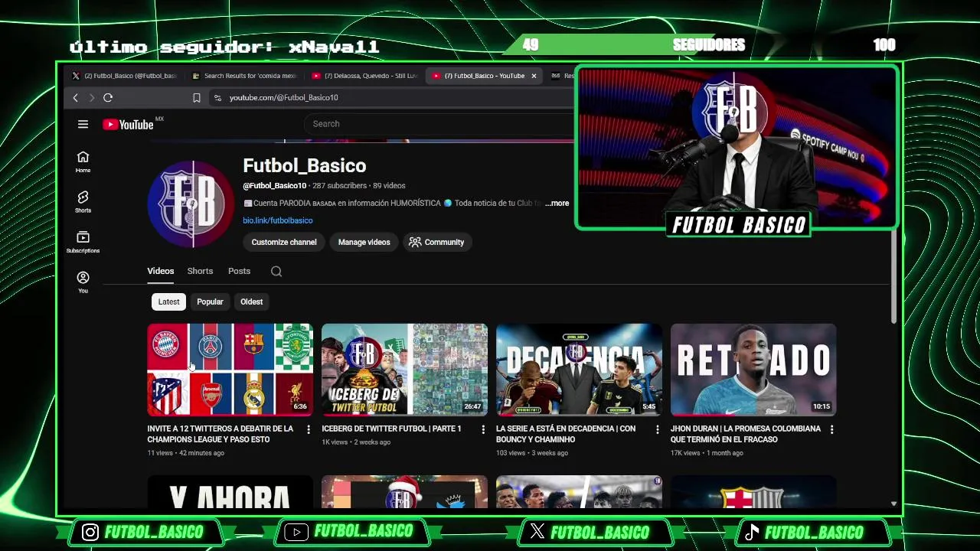
Task: Open options menu for JHON DURAN video
Action: (831, 429)
